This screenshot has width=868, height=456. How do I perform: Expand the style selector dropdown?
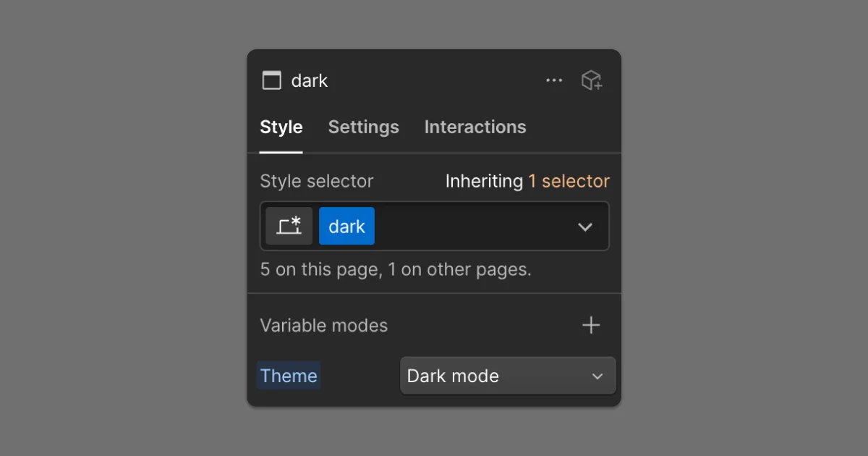pyautogui.click(x=585, y=226)
